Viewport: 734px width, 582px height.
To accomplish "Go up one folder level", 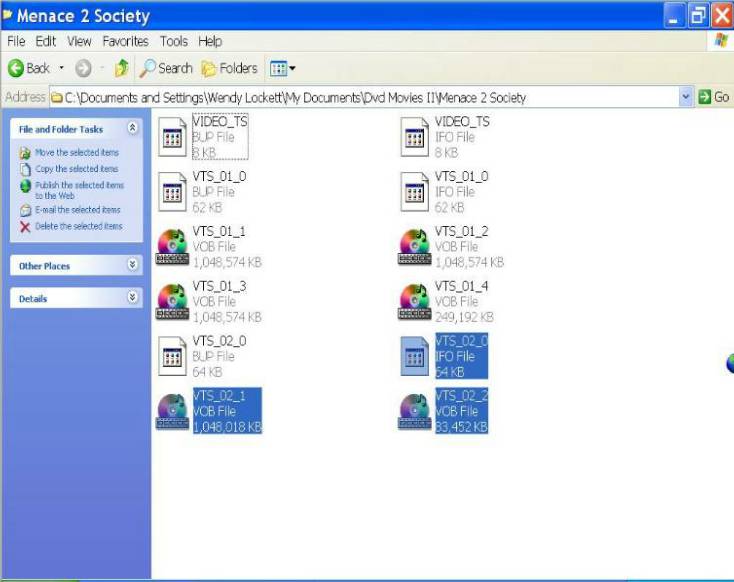I will (x=122, y=68).
